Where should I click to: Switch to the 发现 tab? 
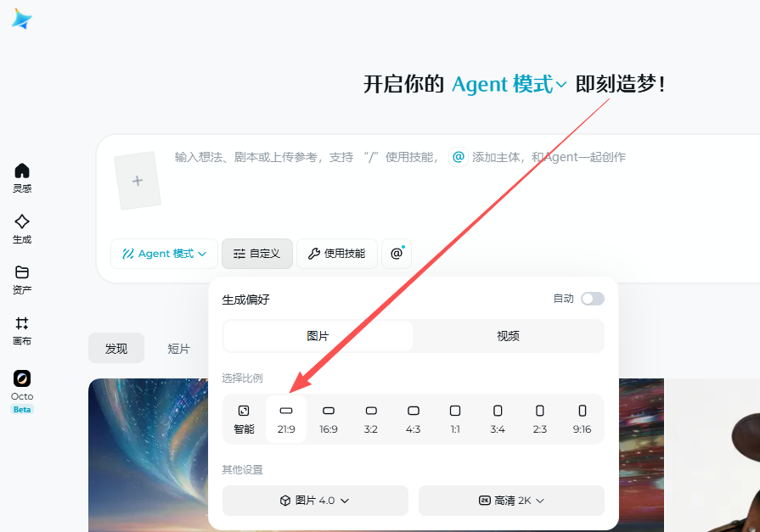(x=116, y=348)
